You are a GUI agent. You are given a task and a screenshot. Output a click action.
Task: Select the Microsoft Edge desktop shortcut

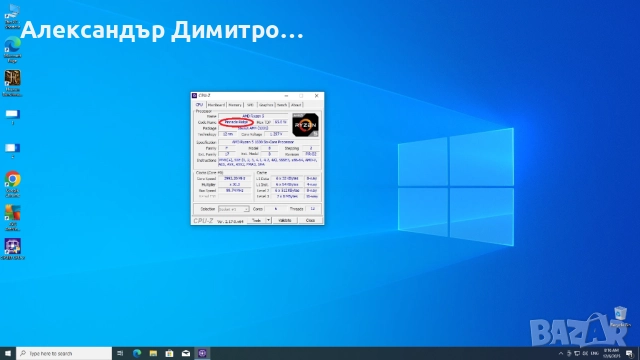(x=12, y=49)
